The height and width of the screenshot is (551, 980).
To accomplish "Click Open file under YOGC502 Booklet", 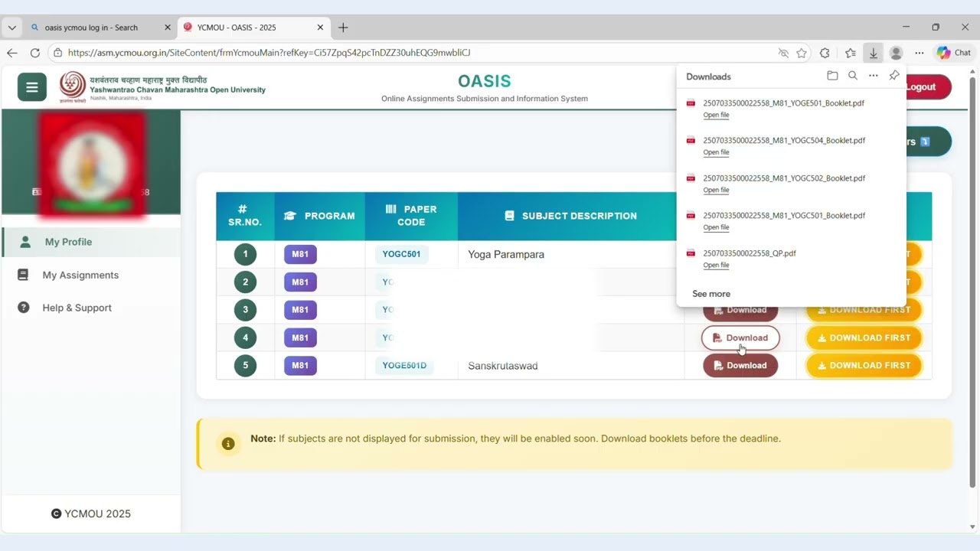I will click(716, 190).
